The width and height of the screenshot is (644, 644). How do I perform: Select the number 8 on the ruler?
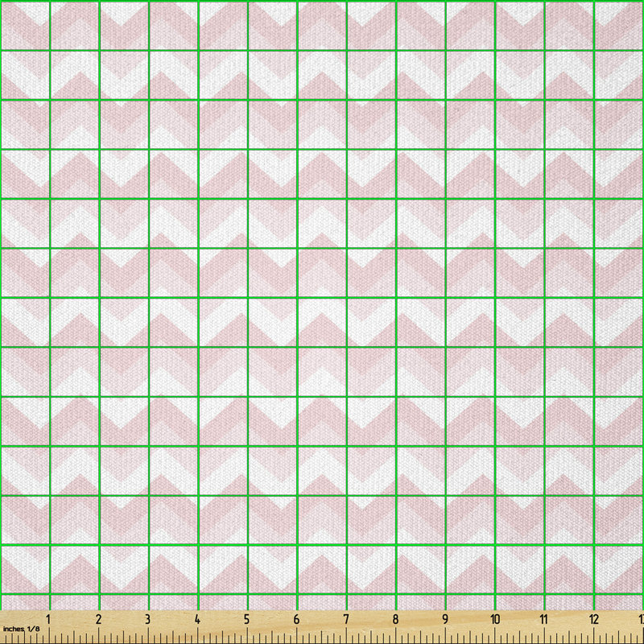(395, 619)
